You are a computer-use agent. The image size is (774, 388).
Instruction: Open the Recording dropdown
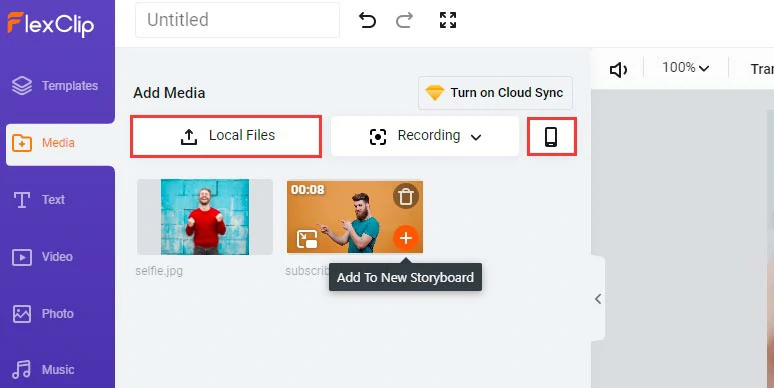pos(425,136)
